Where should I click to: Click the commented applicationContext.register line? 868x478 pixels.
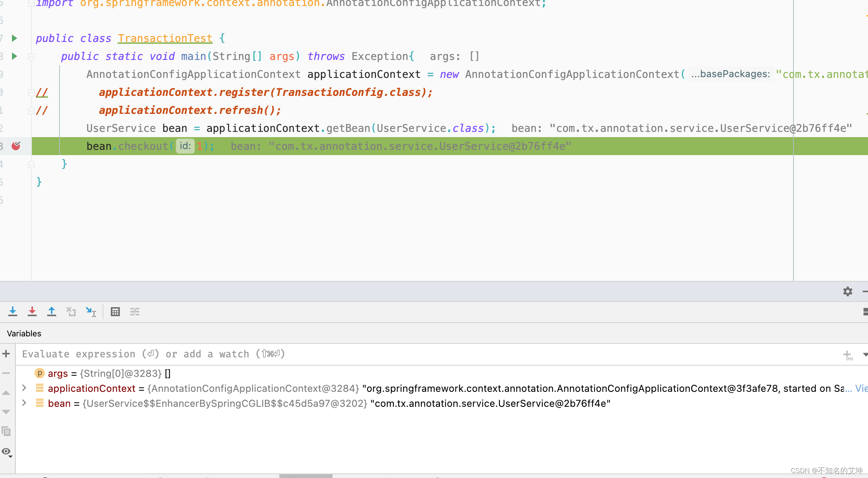tap(266, 93)
